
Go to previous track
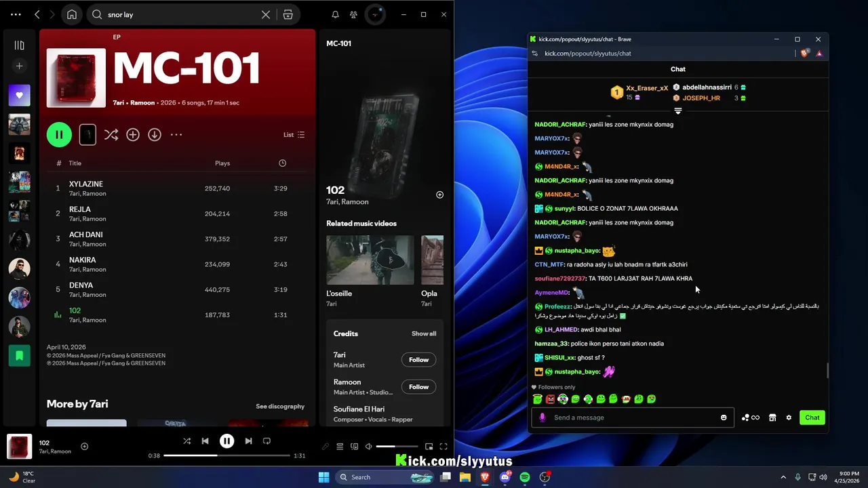coord(205,441)
